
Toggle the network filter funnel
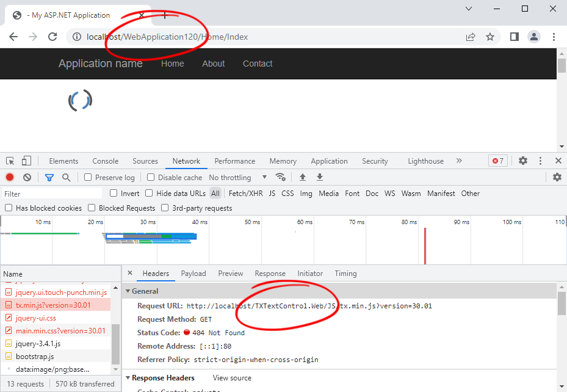tap(49, 177)
